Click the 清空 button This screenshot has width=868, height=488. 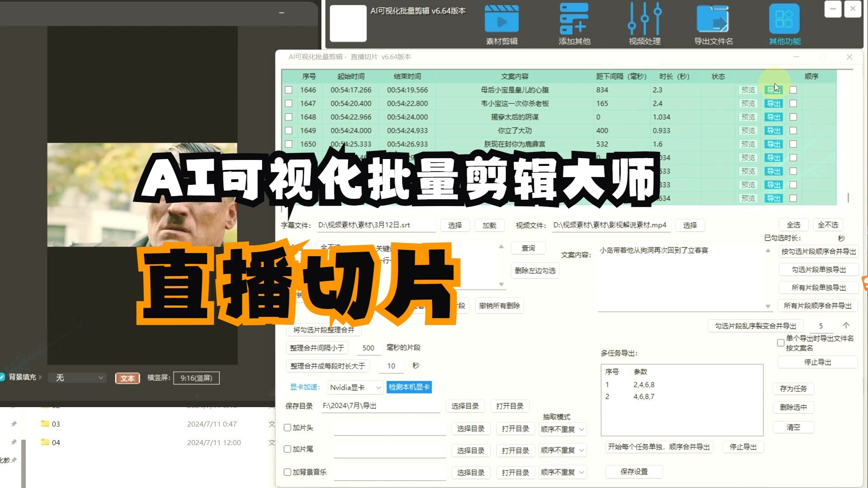point(793,427)
